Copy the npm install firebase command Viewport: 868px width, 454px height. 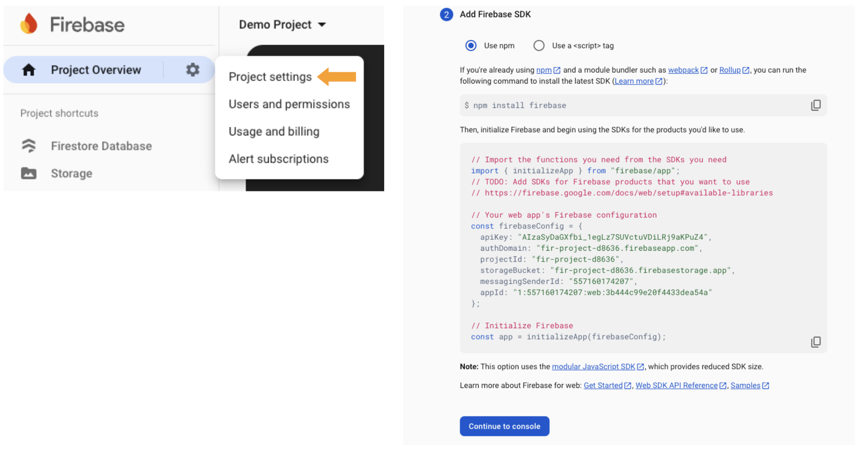pos(815,105)
